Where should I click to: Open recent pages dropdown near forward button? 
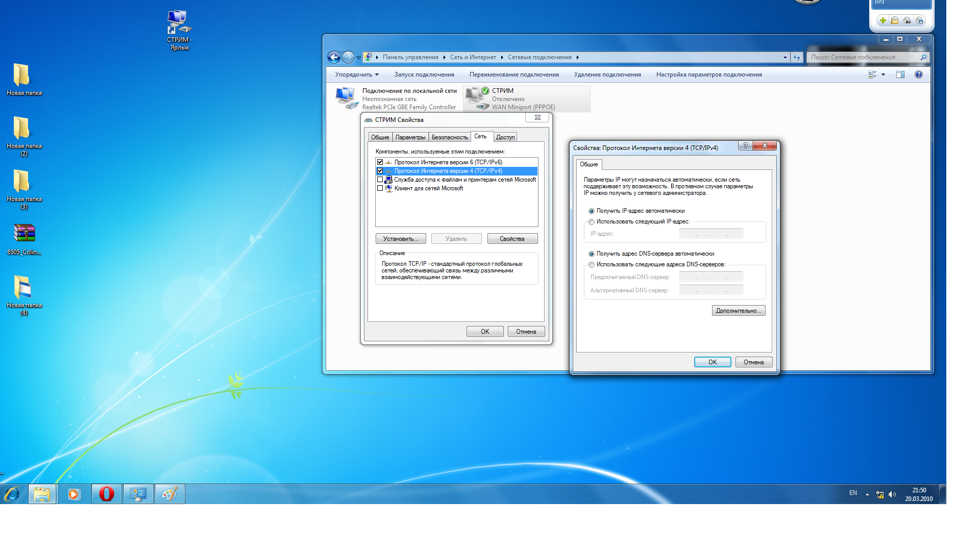pos(358,58)
